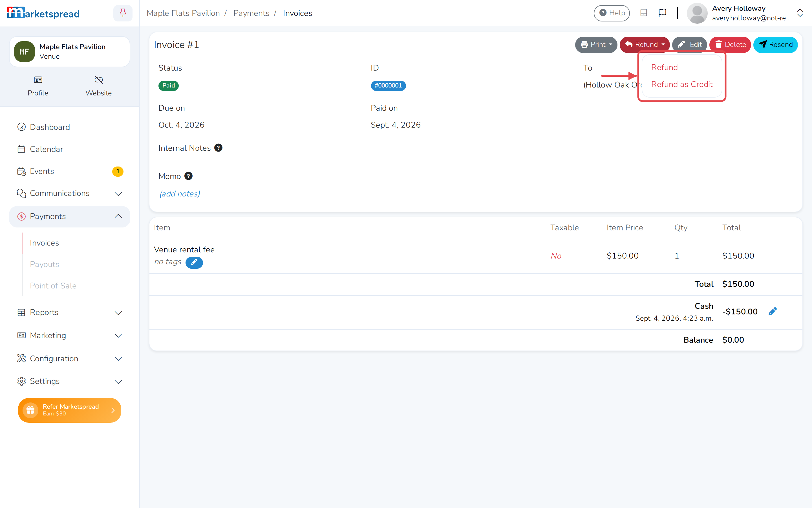Screen dimensions: 812x508
Task: Collapse the Payments menu
Action: point(70,216)
